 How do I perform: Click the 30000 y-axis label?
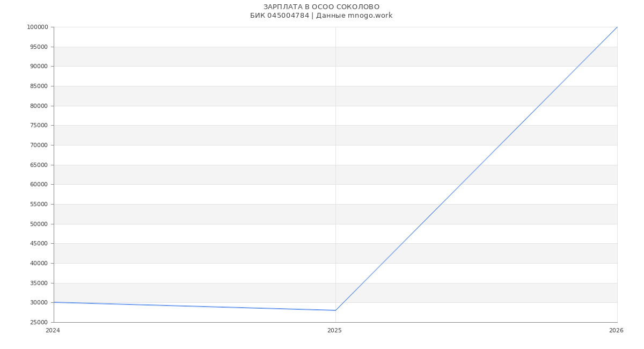click(39, 303)
